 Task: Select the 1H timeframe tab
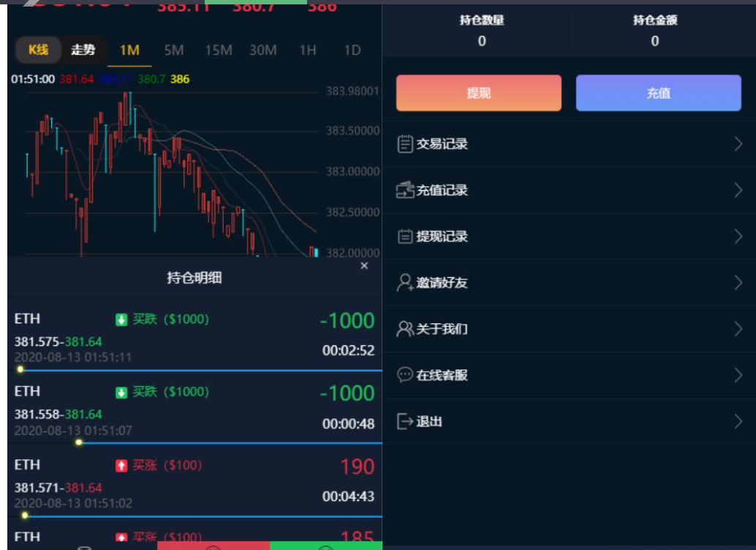(x=308, y=50)
